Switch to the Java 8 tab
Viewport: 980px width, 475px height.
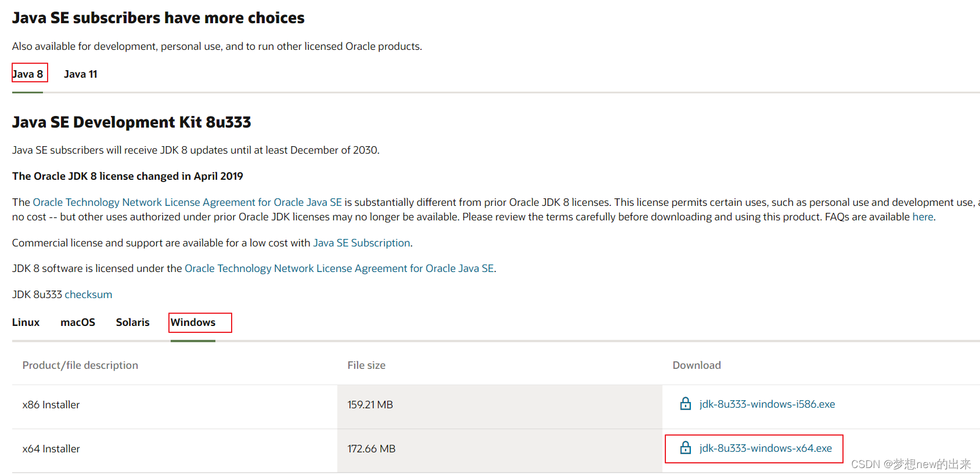(28, 74)
